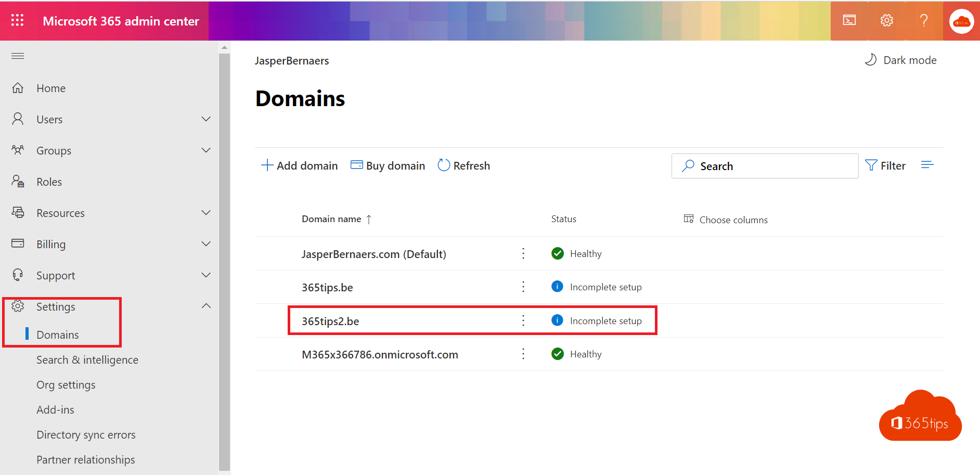The image size is (980, 475).
Task: Expand the Users section in the sidebar
Action: (206, 119)
